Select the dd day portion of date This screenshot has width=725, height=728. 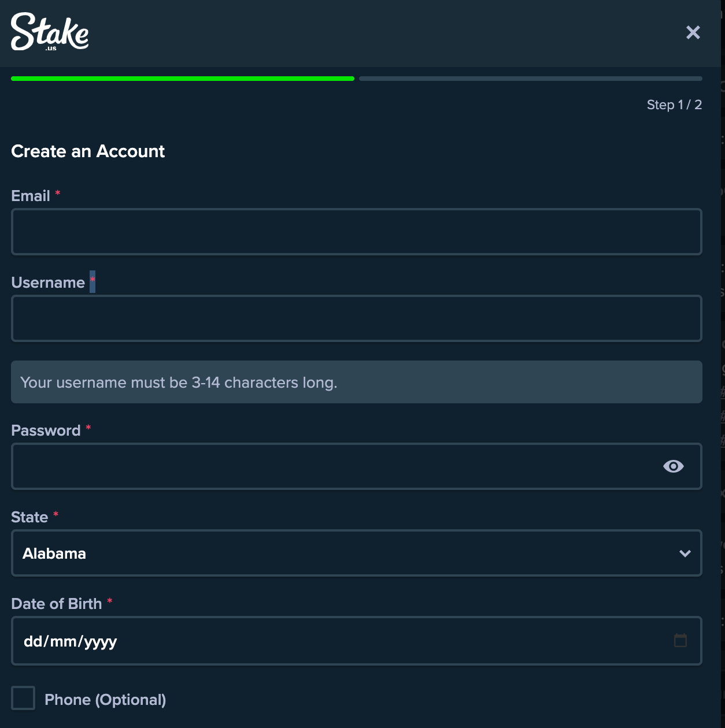click(32, 641)
